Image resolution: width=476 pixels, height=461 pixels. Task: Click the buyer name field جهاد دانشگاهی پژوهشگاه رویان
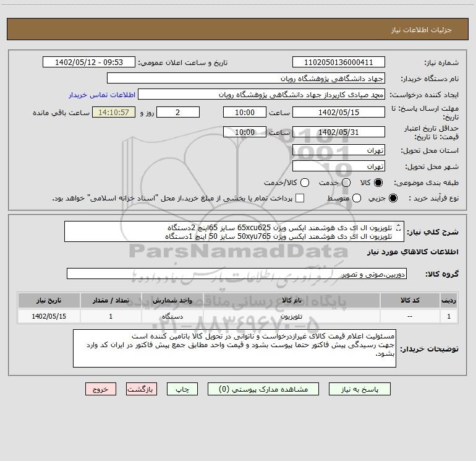point(246,79)
